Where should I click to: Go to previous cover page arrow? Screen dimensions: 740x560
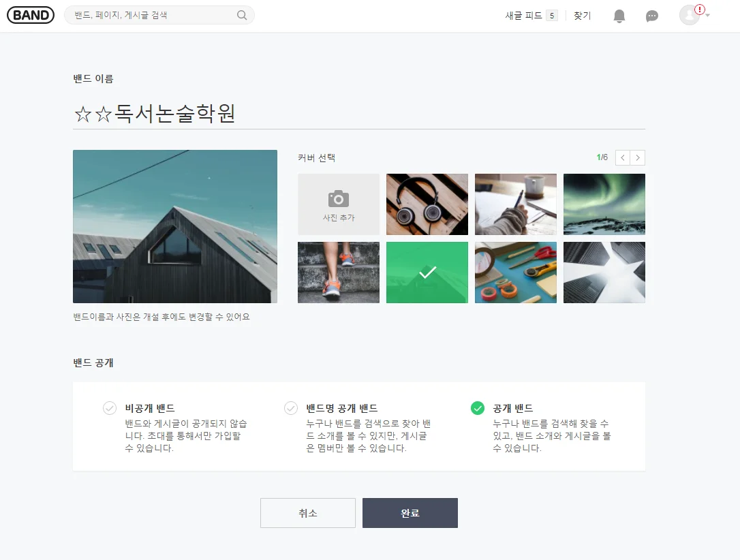[623, 158]
